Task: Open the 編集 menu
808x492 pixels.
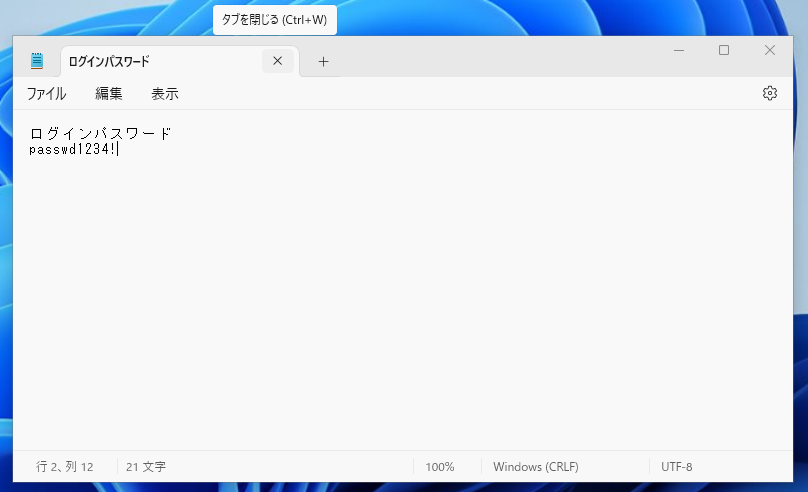Action: pos(109,94)
